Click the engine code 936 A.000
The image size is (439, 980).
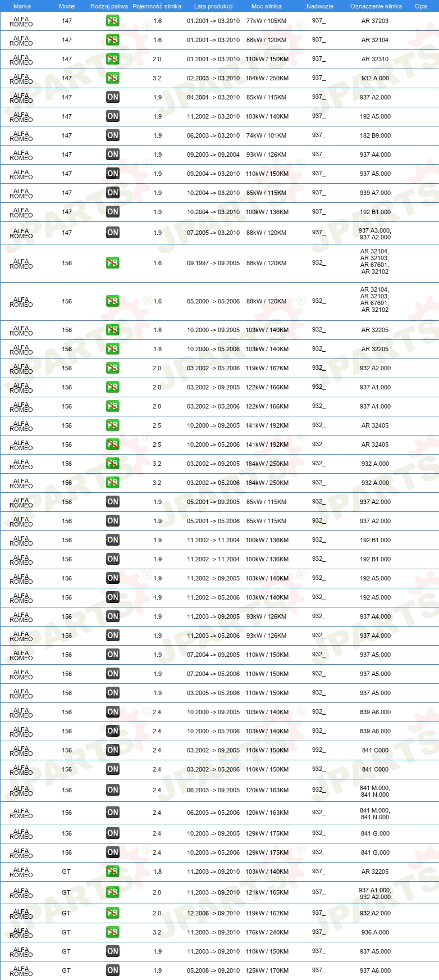(x=375, y=932)
